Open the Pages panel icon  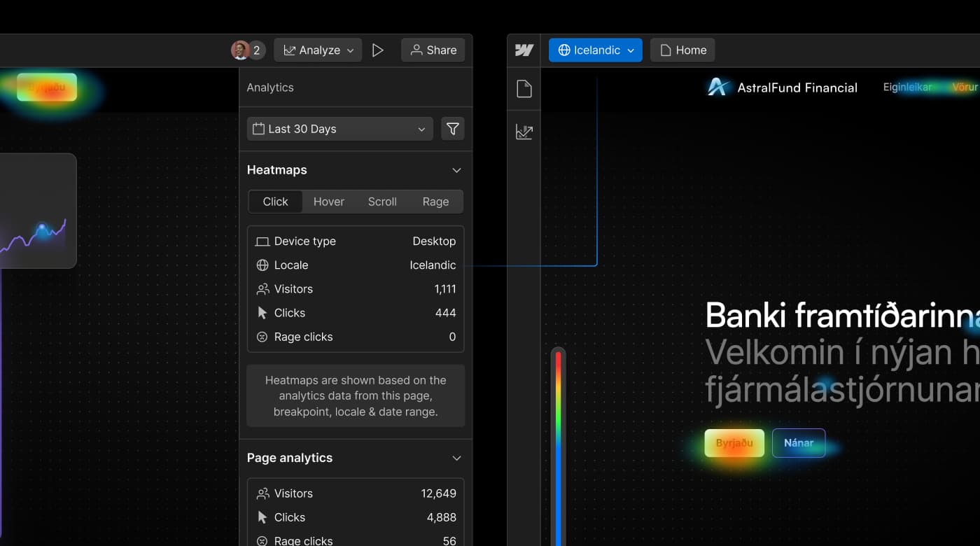pyautogui.click(x=524, y=89)
